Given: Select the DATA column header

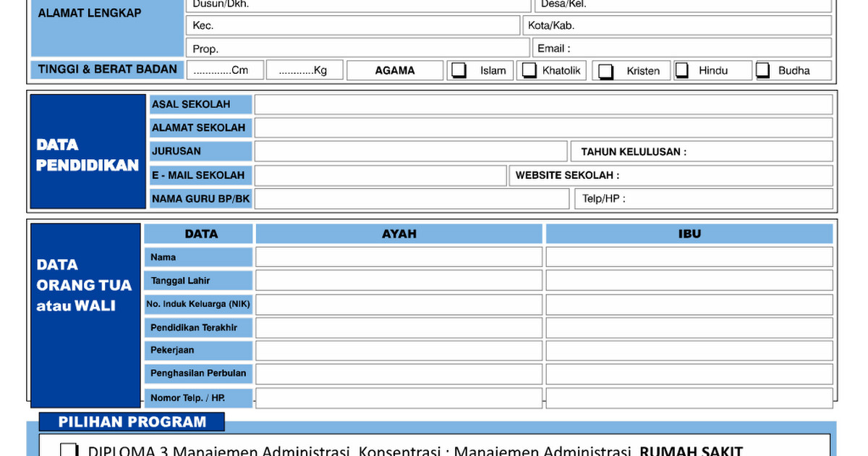Looking at the screenshot, I should coord(201,234).
